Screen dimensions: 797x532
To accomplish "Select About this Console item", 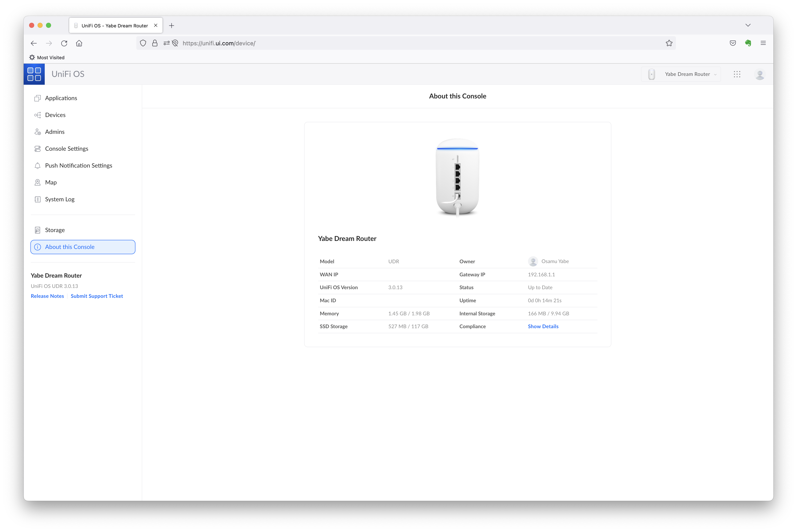I will (x=83, y=247).
